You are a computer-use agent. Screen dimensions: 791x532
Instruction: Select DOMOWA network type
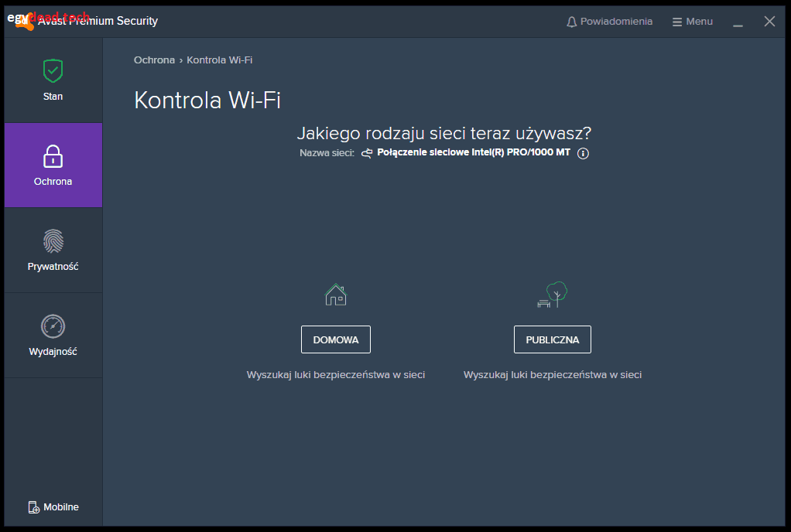(335, 339)
